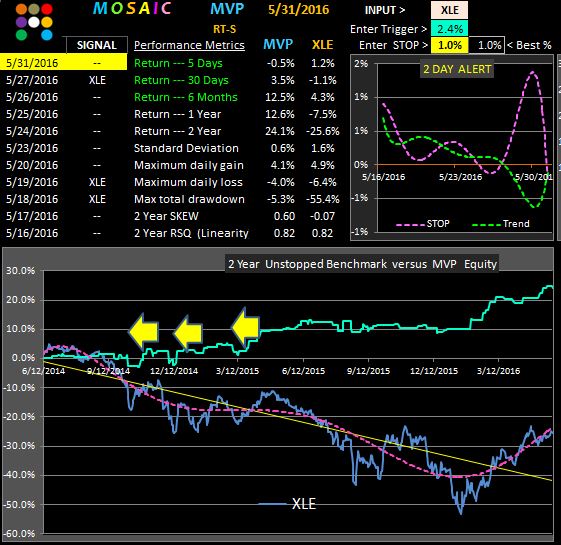Select MVP 2 Year return value 24.1%
The width and height of the screenshot is (561, 545).
click(x=280, y=131)
